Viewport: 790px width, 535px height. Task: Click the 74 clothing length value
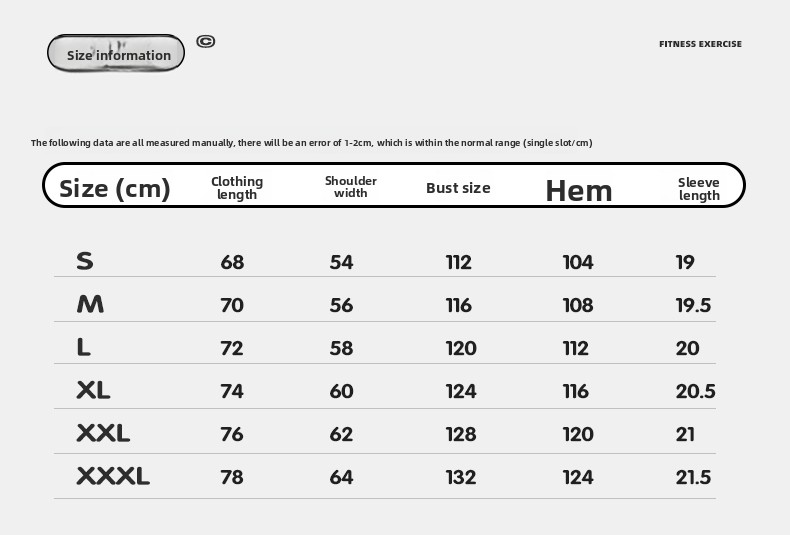232,391
